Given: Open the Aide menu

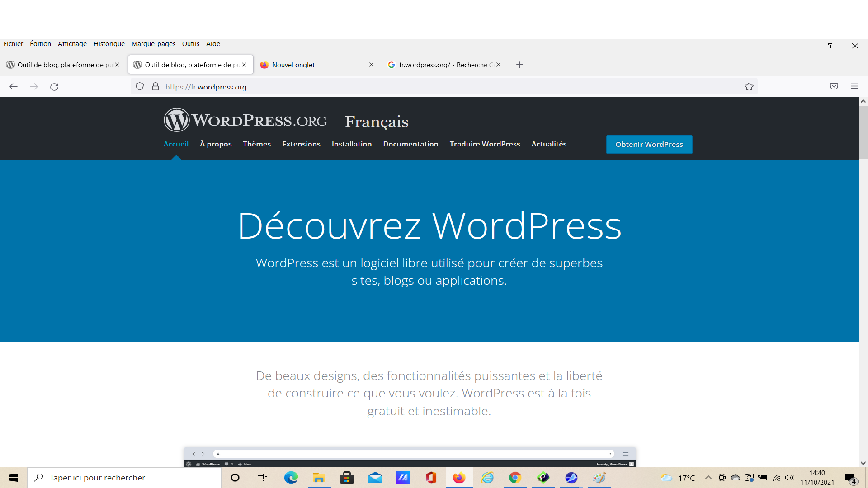Looking at the screenshot, I should click(213, 44).
